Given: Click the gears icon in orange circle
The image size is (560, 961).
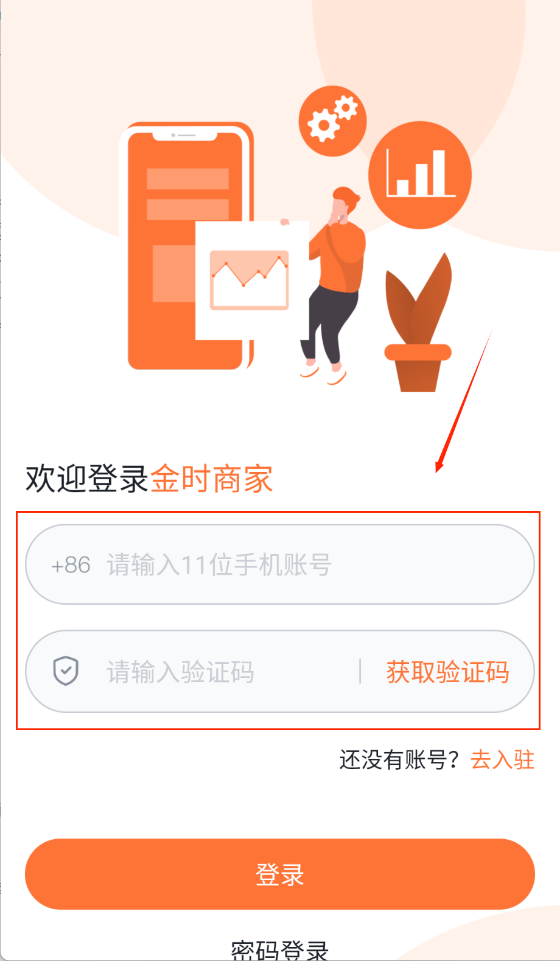Looking at the screenshot, I should 332,121.
